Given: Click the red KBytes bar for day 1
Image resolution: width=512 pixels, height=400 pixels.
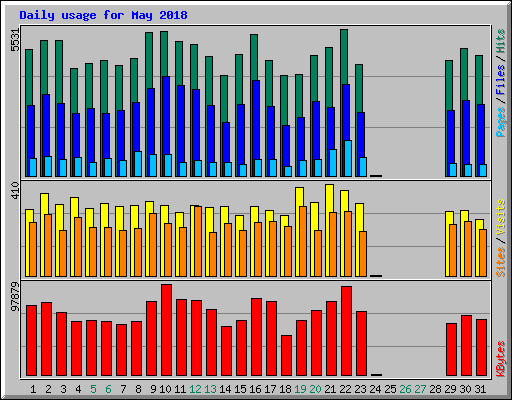Looking at the screenshot, I should [x=32, y=341].
